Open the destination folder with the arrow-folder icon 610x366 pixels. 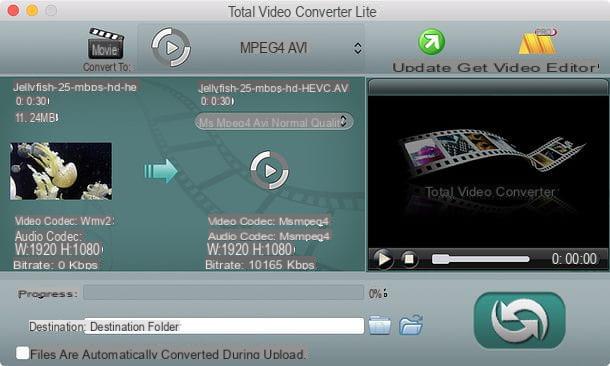[411, 325]
